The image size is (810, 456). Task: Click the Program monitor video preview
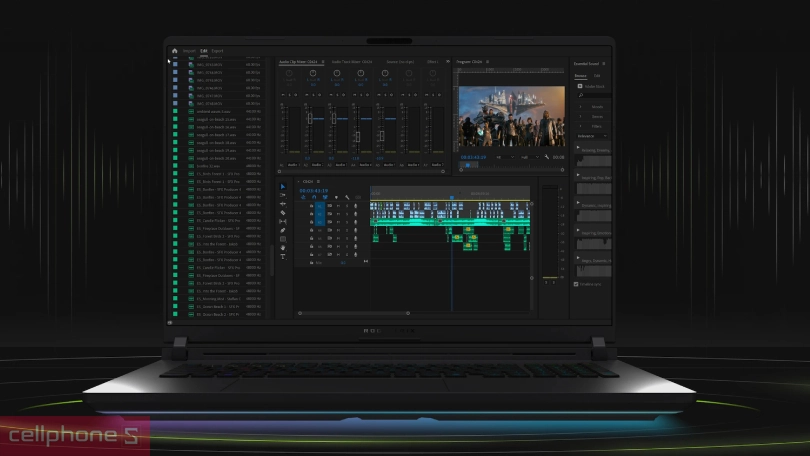[x=511, y=116]
